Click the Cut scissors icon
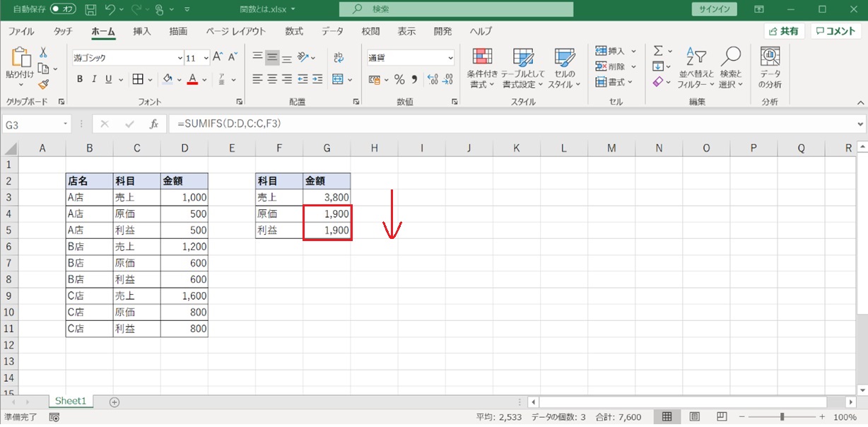 pos(43,53)
